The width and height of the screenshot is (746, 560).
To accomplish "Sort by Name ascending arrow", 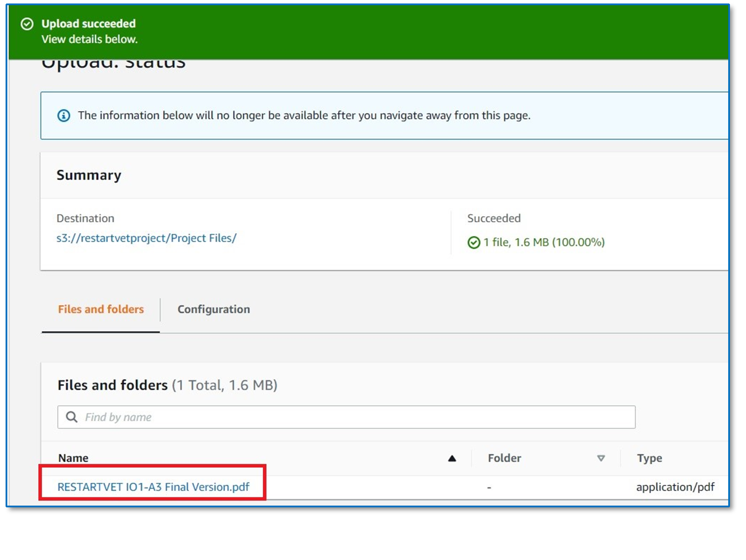I will coord(452,458).
